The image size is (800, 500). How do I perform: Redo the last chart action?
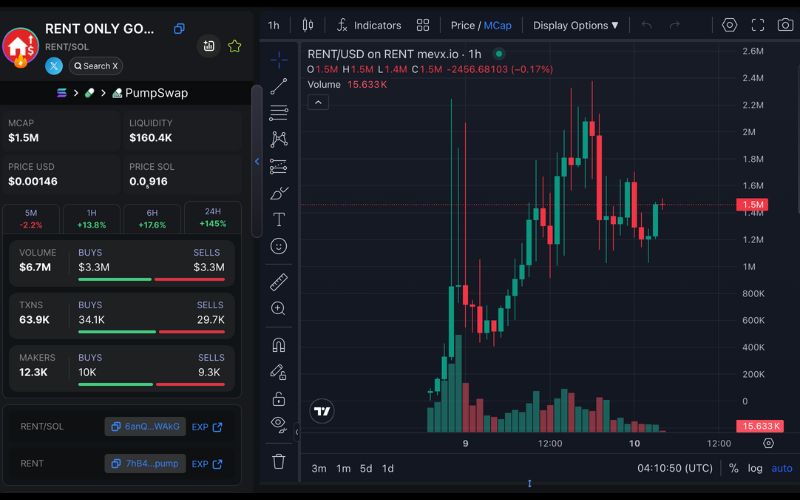(674, 25)
